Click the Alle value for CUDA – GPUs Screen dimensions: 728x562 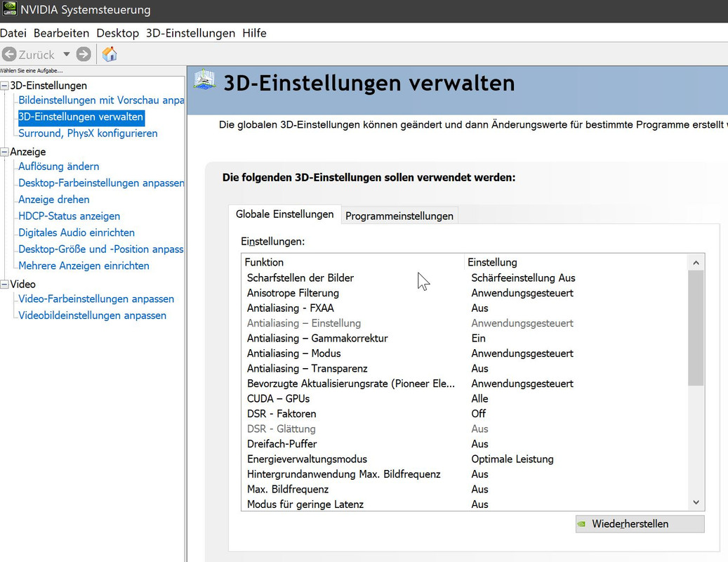(x=479, y=398)
